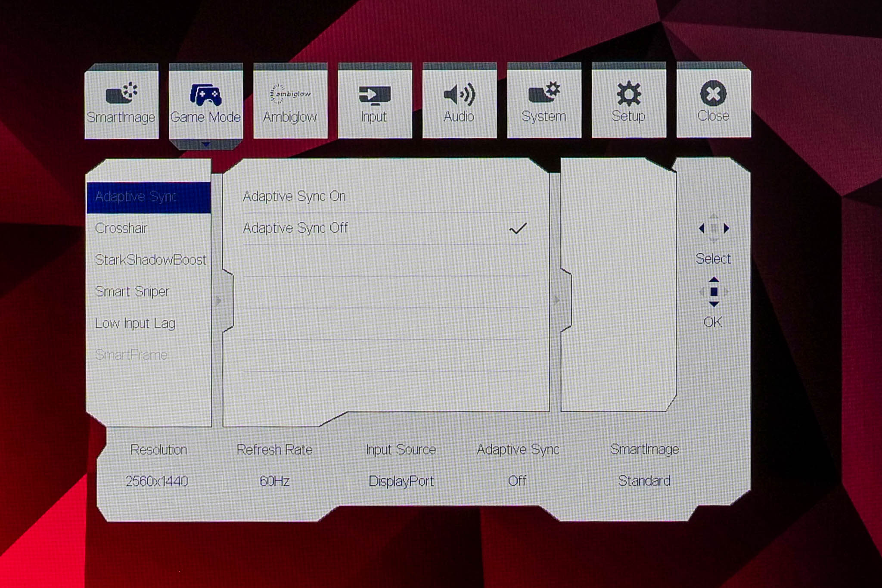Expand submenu with first right arrow
The height and width of the screenshot is (588, 882).
click(218, 300)
